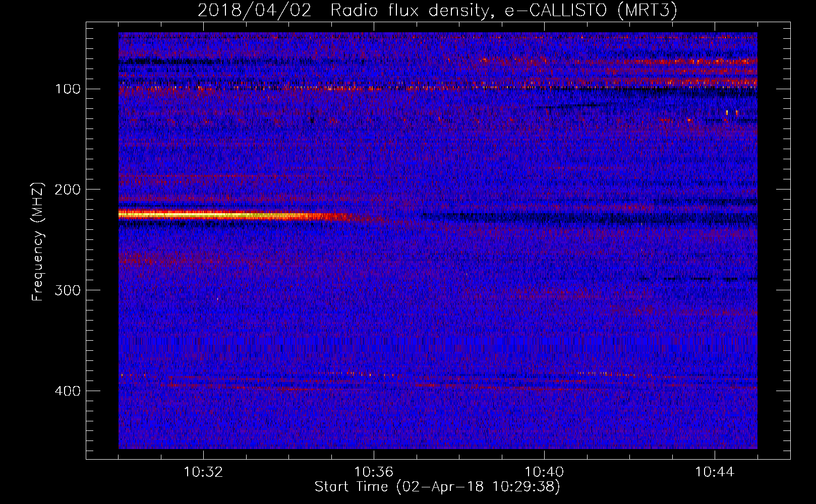Click the "Start Time (02-Apr-18 10:29:38)" label
The width and height of the screenshot is (816, 504).
point(437,486)
